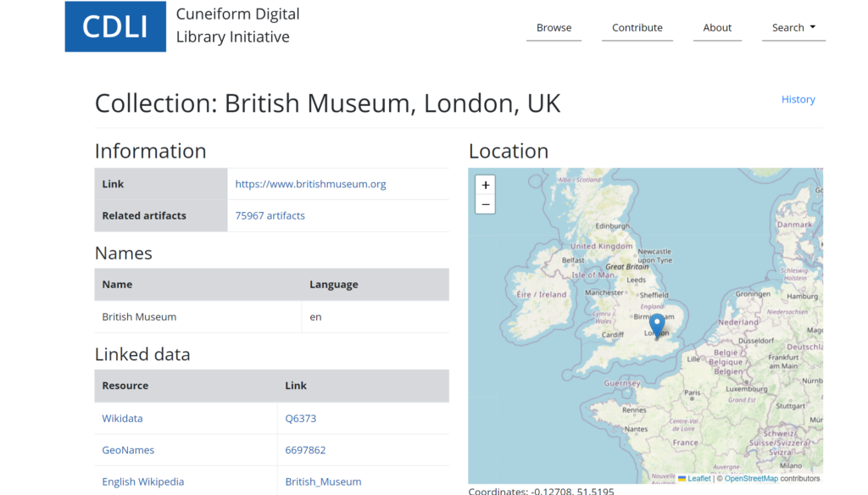Image resolution: width=868 pixels, height=495 pixels.
Task: Zoom out on the map
Action: click(x=485, y=204)
